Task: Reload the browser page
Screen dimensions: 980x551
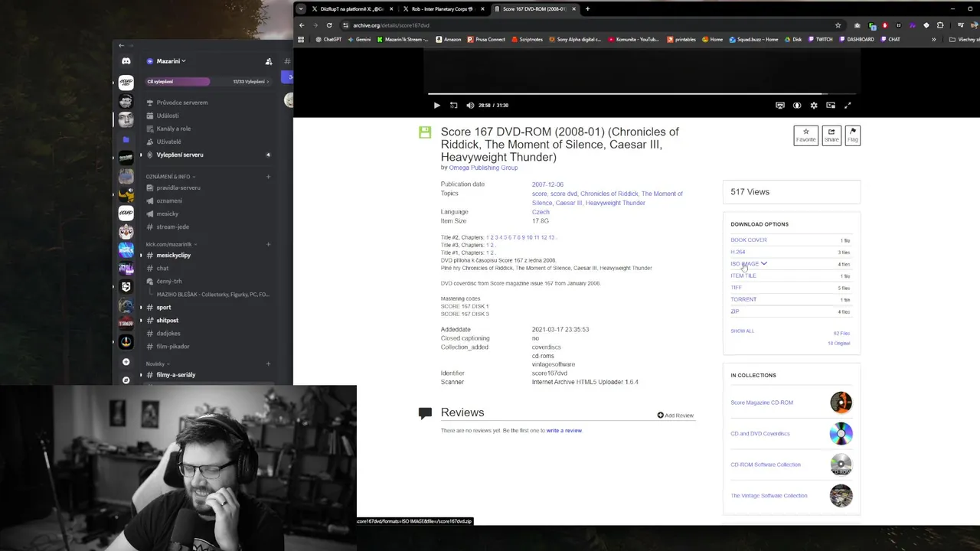Action: coord(329,25)
